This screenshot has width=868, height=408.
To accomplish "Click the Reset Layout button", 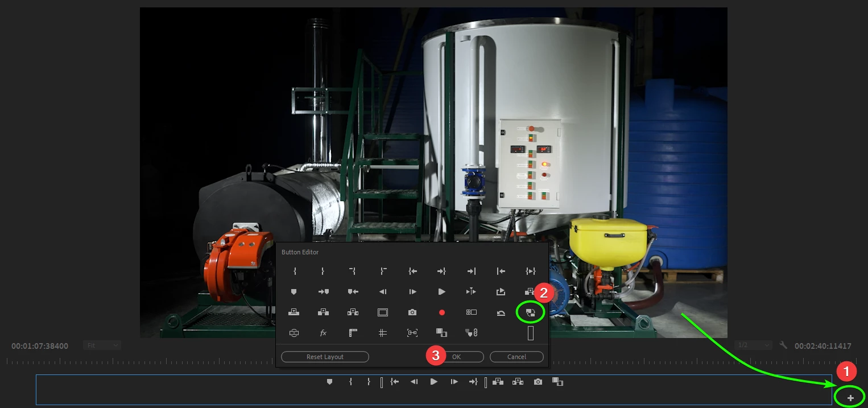I will 325,357.
